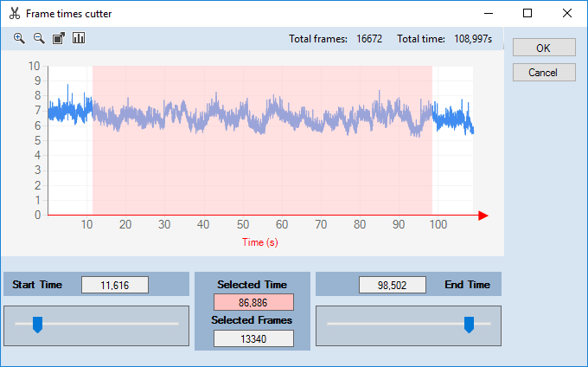The height and width of the screenshot is (367, 588).
Task: Click the 'End Time' label
Action: (467, 285)
